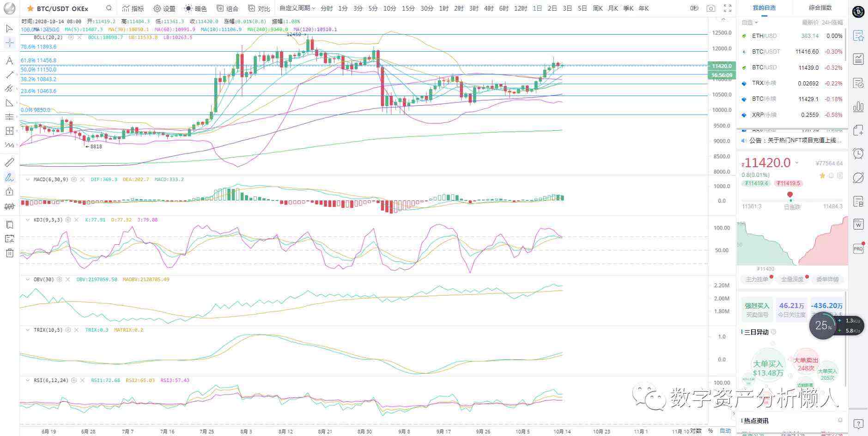Select TRX/永续 in the watchlist
868x436 pixels.
[792, 84]
